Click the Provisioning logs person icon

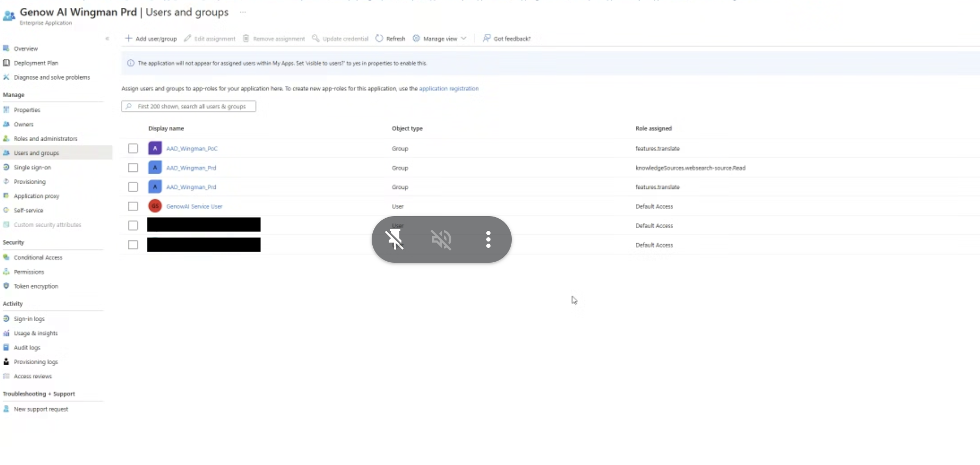tap(6, 362)
